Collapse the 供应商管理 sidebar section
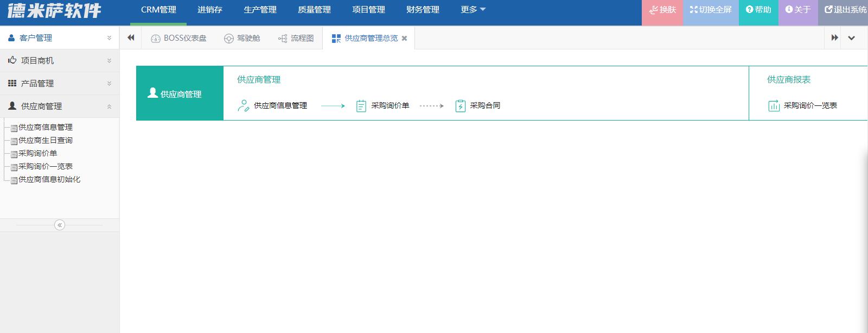Image resolution: width=868 pixels, height=333 pixels. click(60, 106)
